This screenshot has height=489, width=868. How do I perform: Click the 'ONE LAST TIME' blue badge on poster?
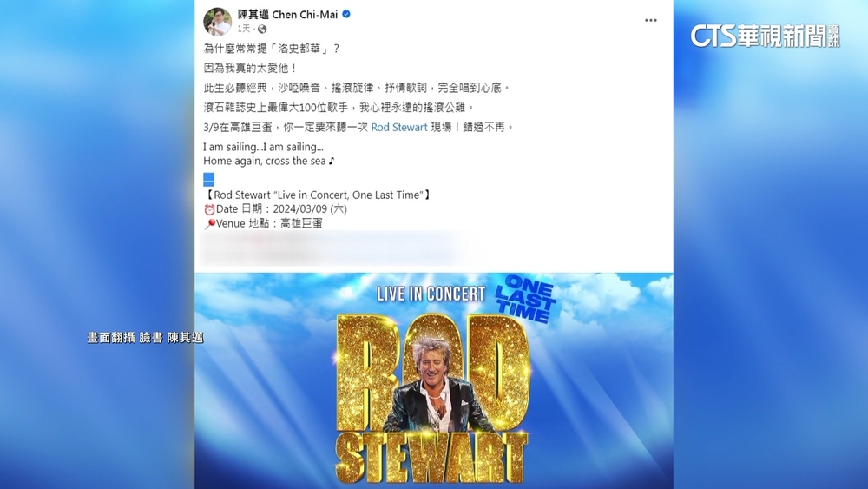(525, 299)
